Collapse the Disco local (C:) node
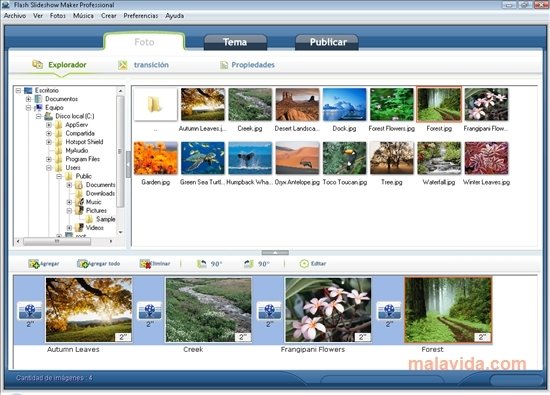The image size is (550, 395). coord(39,116)
